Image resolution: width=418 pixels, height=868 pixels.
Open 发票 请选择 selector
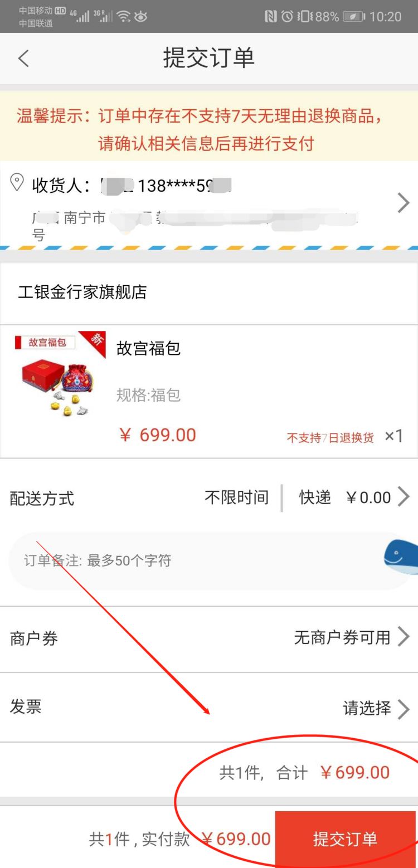tap(376, 709)
